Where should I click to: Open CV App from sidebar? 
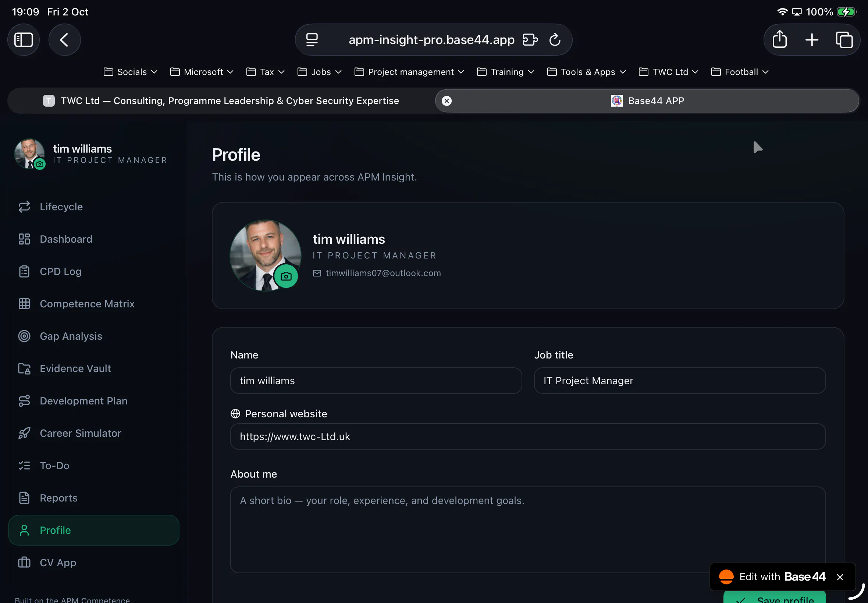[x=94, y=563]
